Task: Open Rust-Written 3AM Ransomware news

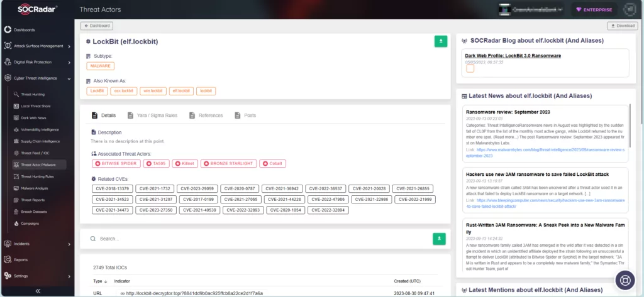Action: [545, 229]
